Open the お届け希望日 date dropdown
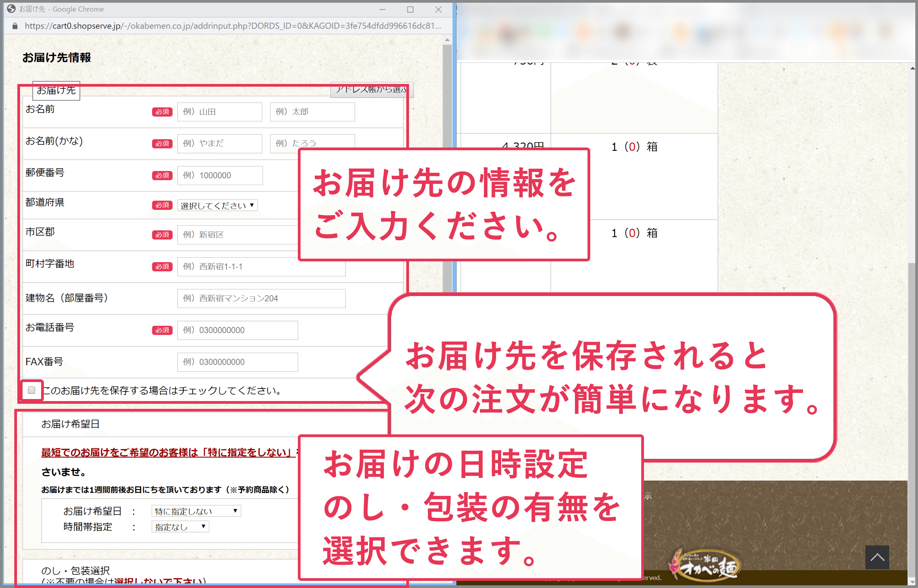This screenshot has height=588, width=918. coord(196,511)
